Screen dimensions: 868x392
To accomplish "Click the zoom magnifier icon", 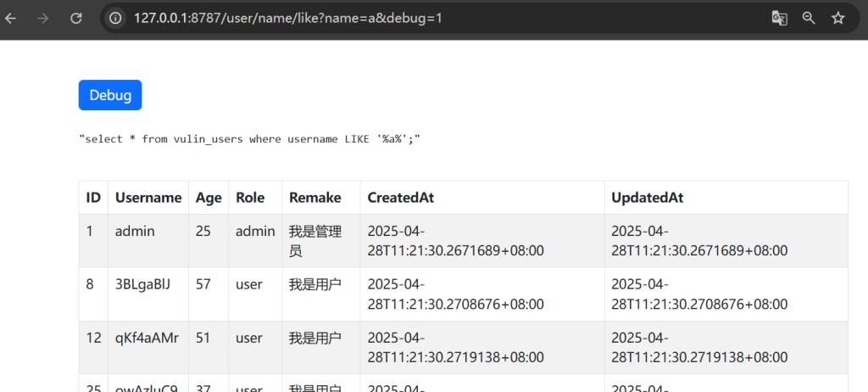I will tap(809, 18).
